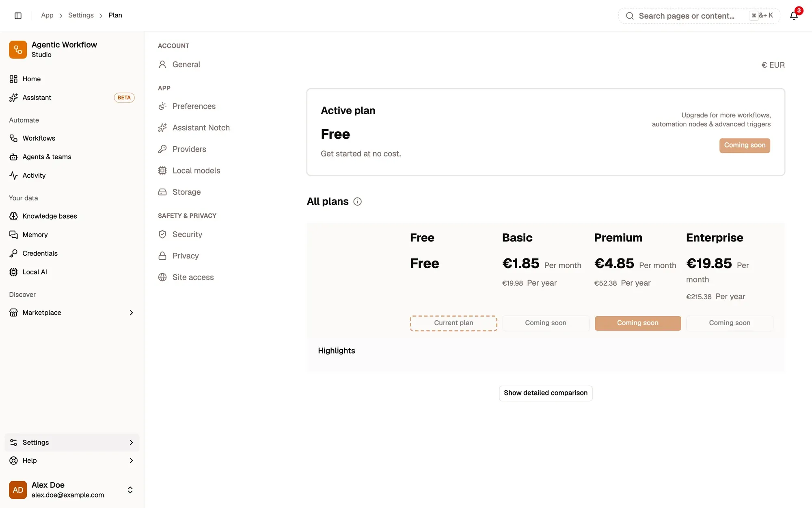The image size is (812, 508).
Task: Open Memory chat icon
Action: click(13, 235)
